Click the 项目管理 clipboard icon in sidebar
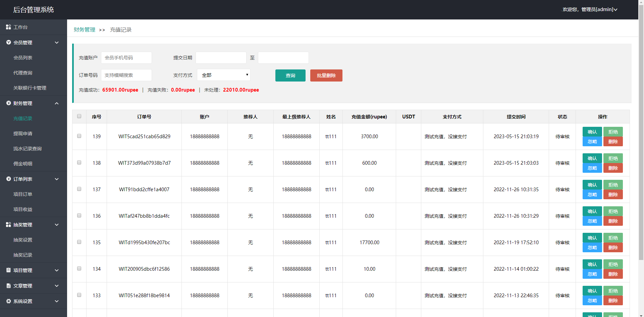The height and width of the screenshot is (317, 644). pos(8,270)
